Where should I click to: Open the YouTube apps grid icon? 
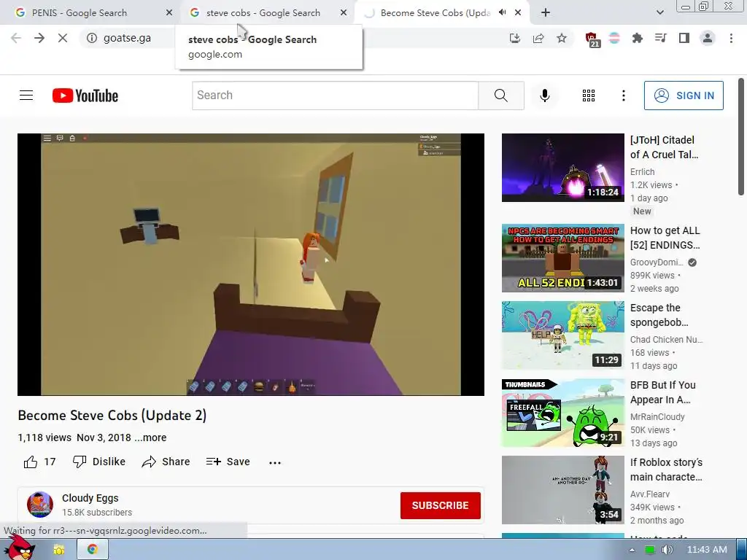(x=589, y=96)
